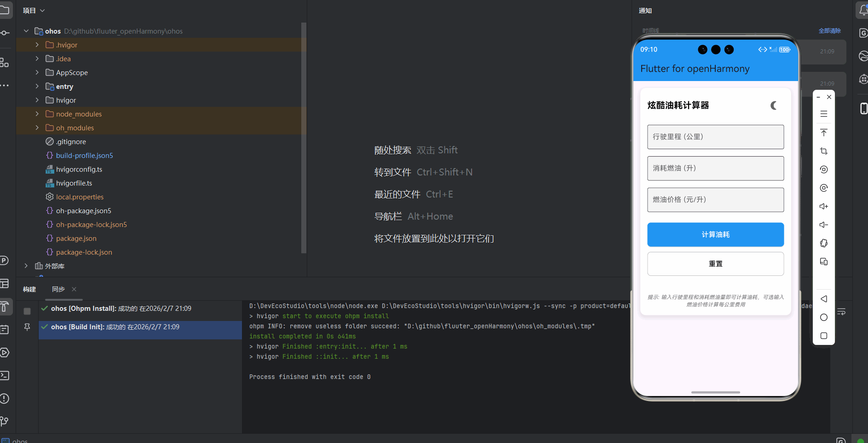
Task: Click the emulator push-to-top arrow icon
Action: (824, 133)
